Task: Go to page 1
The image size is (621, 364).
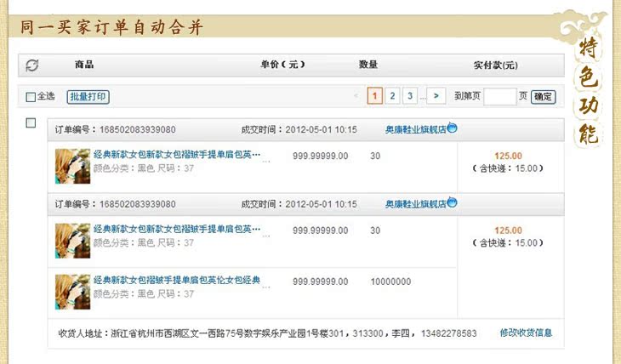Action: pos(374,96)
